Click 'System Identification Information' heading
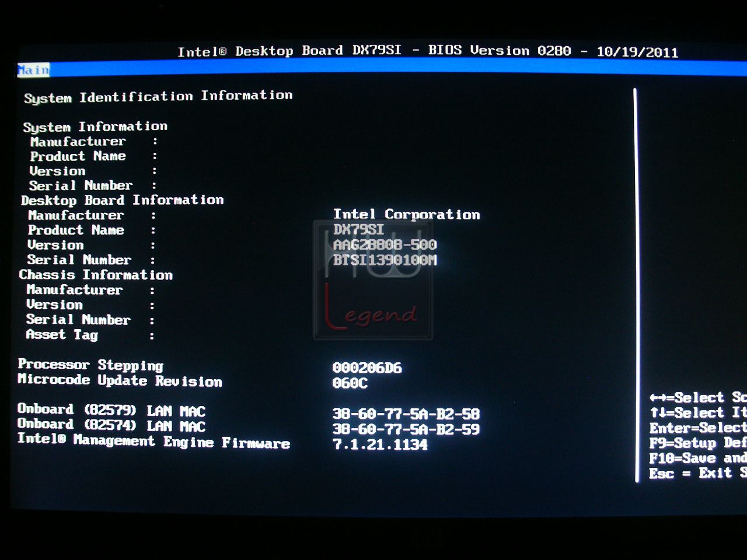747x560 pixels. [x=158, y=96]
